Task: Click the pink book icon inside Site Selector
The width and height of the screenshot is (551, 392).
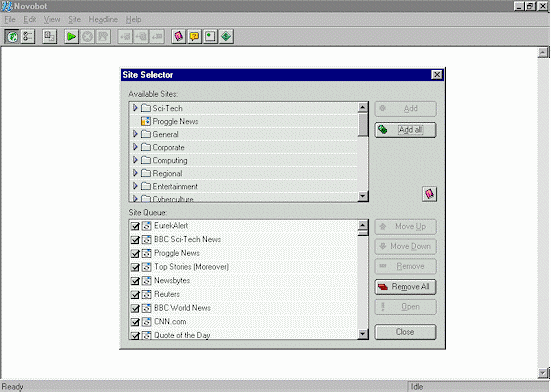Action: pyautogui.click(x=429, y=194)
